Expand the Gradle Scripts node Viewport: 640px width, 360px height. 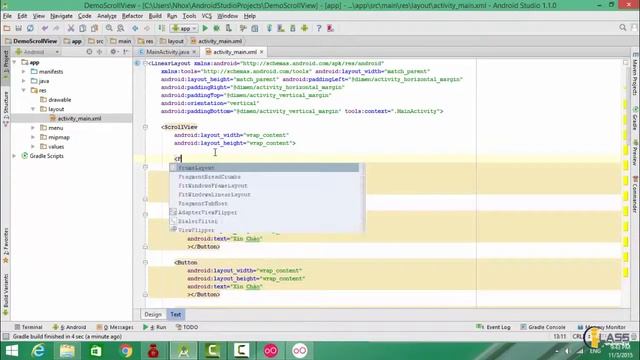coord(15,156)
